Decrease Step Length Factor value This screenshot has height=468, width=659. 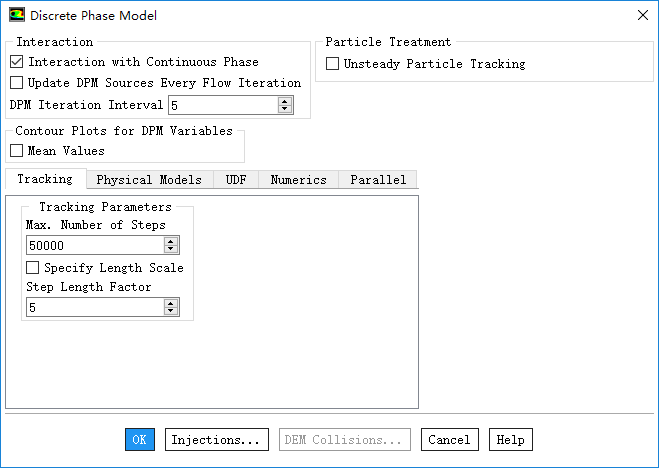[x=171, y=311]
